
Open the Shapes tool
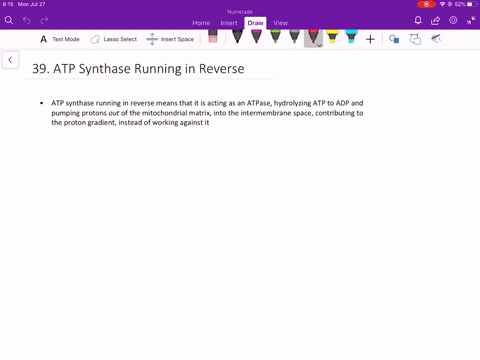tap(394, 39)
